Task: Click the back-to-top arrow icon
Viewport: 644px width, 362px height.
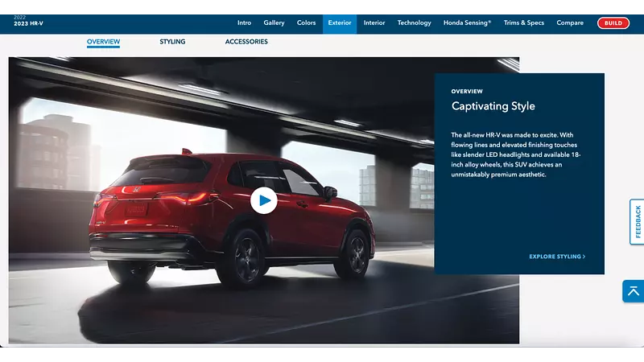Action: click(633, 291)
